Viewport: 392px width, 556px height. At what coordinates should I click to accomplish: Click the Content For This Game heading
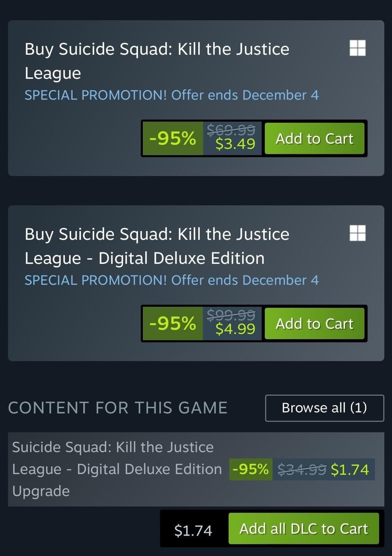[x=118, y=408]
